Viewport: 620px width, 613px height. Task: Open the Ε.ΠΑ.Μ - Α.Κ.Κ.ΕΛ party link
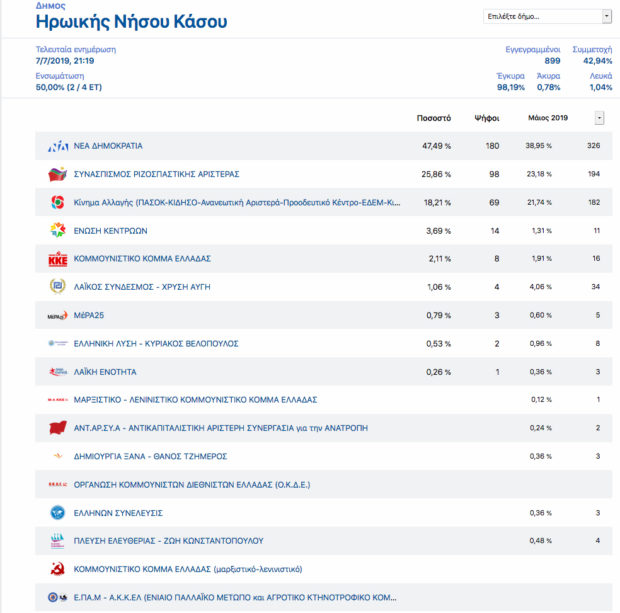[235, 598]
